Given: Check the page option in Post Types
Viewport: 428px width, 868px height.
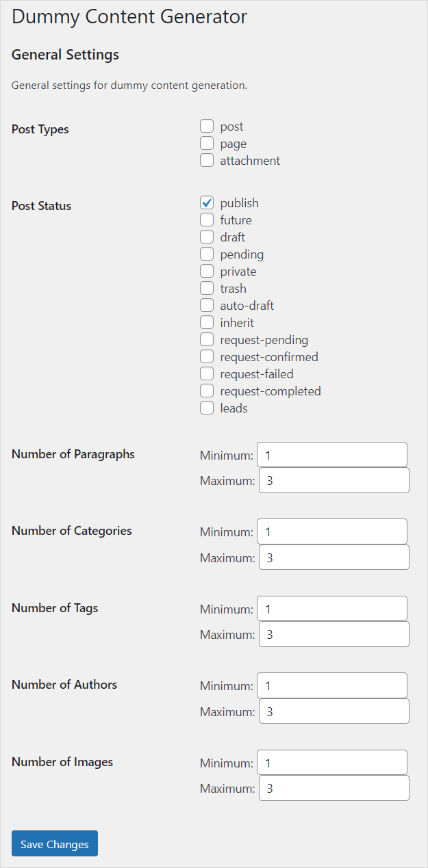Looking at the screenshot, I should point(207,143).
